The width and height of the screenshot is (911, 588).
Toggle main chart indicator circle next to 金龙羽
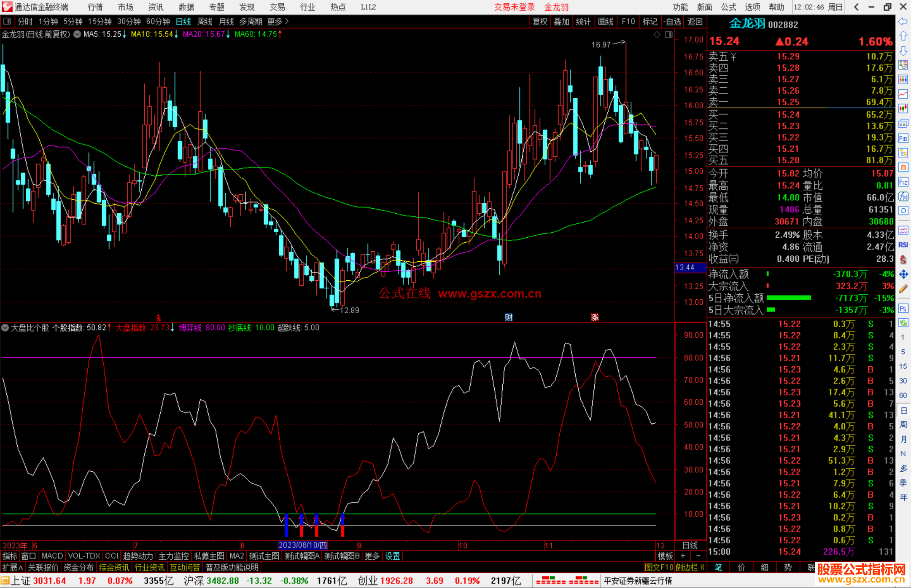click(77, 34)
